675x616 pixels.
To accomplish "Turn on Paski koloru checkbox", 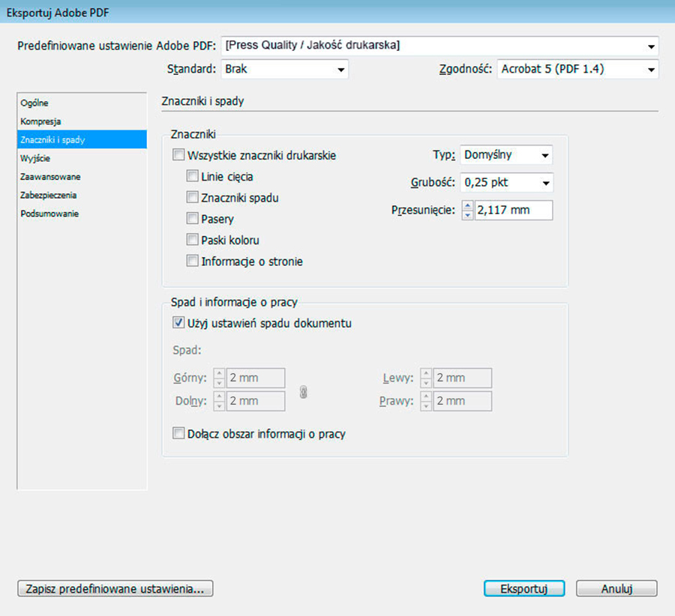I will pos(192,239).
